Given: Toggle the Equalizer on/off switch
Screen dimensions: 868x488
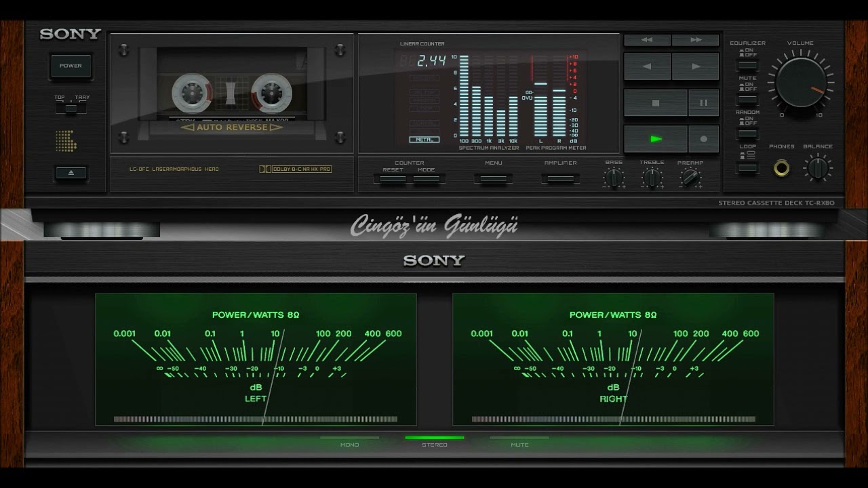Looking at the screenshot, I should tap(747, 65).
